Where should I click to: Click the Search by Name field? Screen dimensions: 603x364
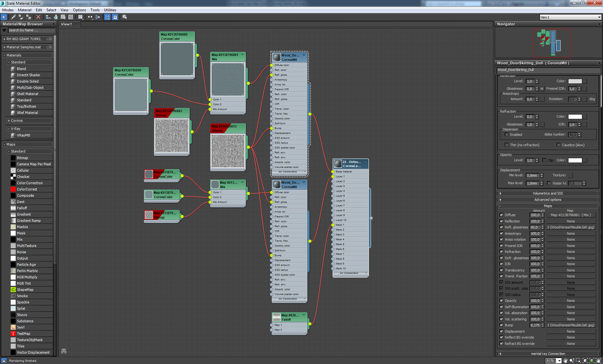pos(29,31)
